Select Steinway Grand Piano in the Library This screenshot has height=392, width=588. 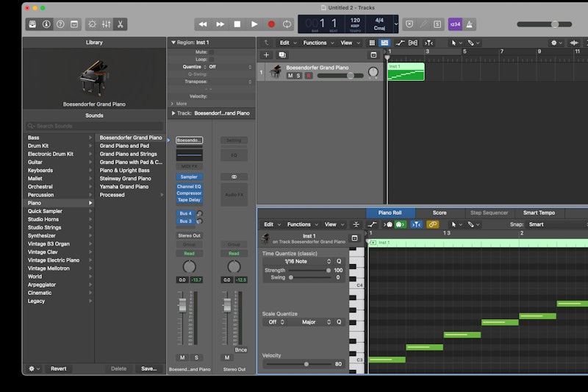pos(125,179)
